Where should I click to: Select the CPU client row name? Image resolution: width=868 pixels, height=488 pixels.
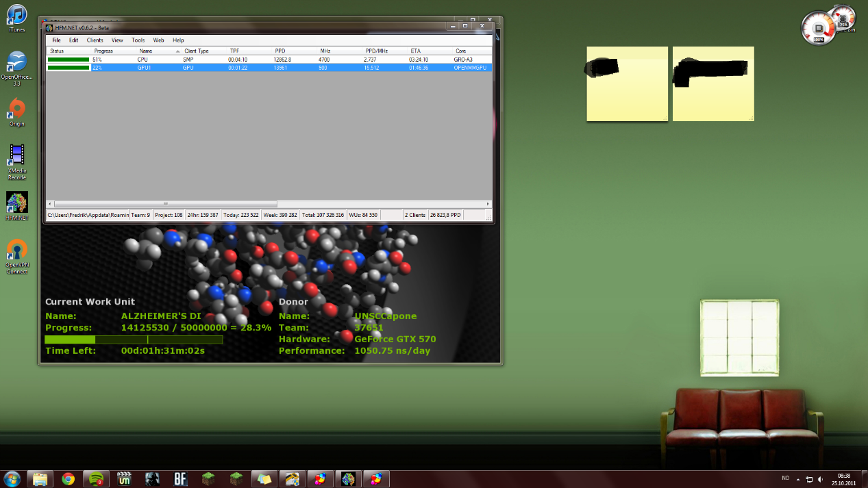[142, 60]
